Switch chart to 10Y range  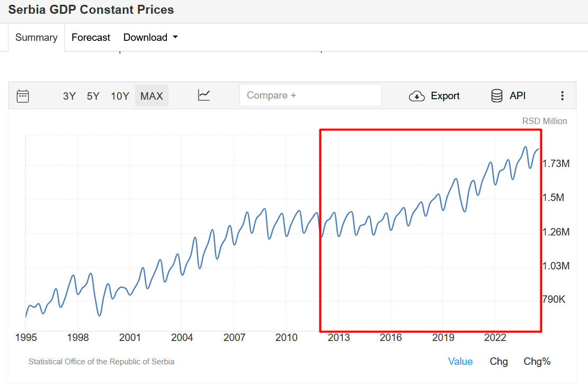[120, 96]
